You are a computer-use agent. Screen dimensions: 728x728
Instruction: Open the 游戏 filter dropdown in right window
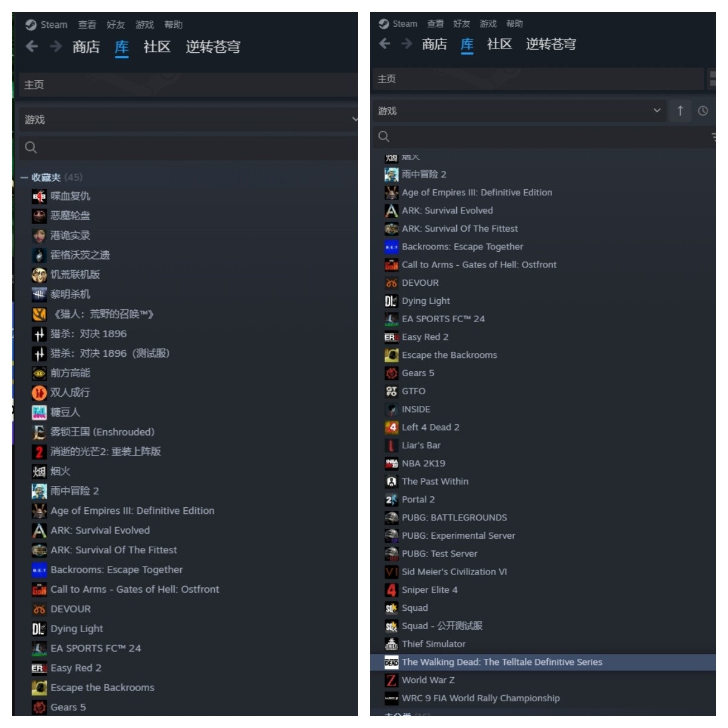pyautogui.click(x=519, y=110)
